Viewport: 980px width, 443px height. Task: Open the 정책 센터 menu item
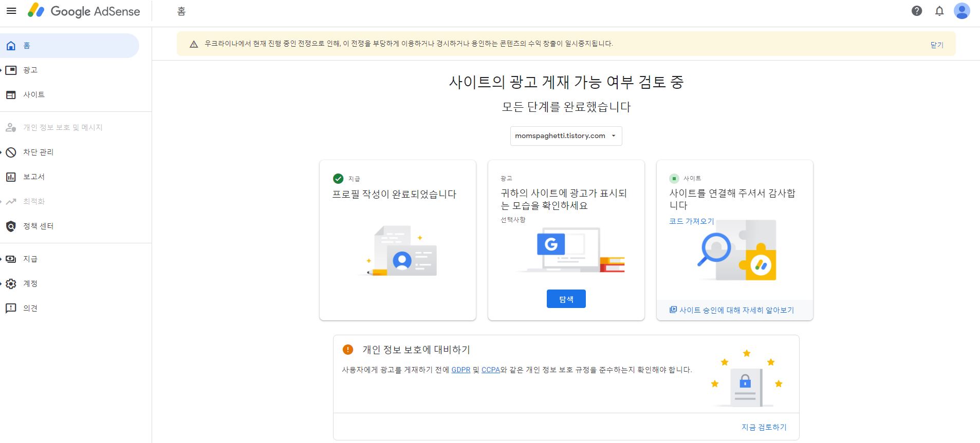(x=69, y=226)
